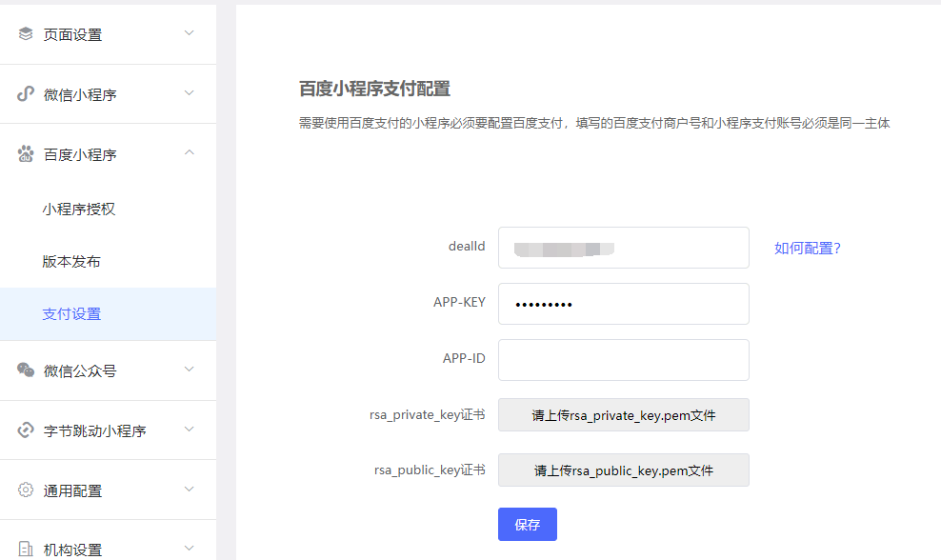Screen dimensions: 941x560
Task: Click the dealId field label
Action: pyautogui.click(x=467, y=246)
